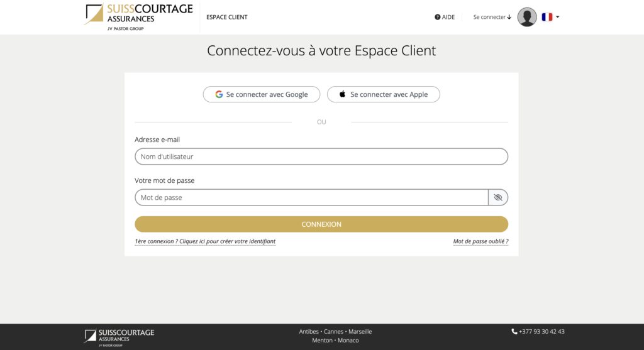Click the SuissCourtage logo in the footer

click(119, 336)
